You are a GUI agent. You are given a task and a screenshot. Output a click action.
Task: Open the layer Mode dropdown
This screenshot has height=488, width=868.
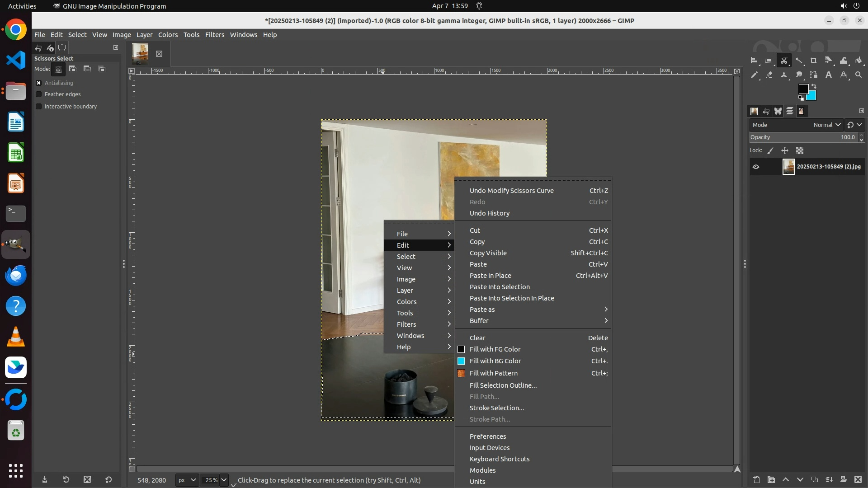pyautogui.click(x=827, y=125)
